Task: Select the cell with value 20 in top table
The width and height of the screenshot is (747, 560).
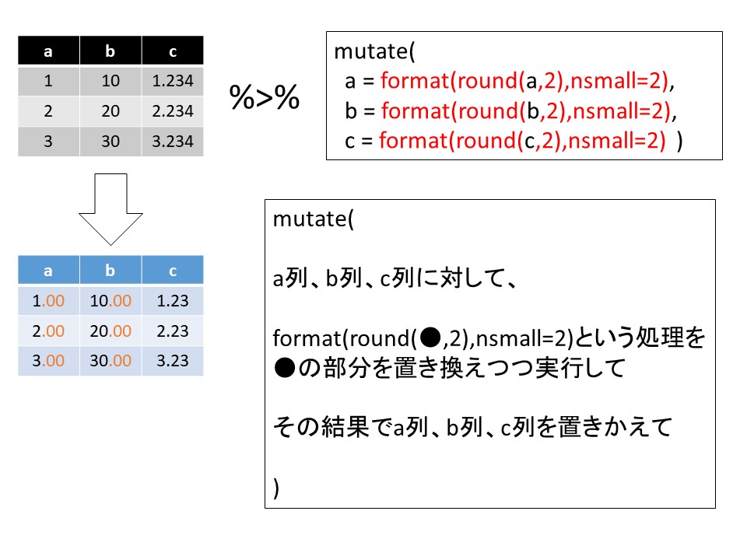Action: click(110, 111)
